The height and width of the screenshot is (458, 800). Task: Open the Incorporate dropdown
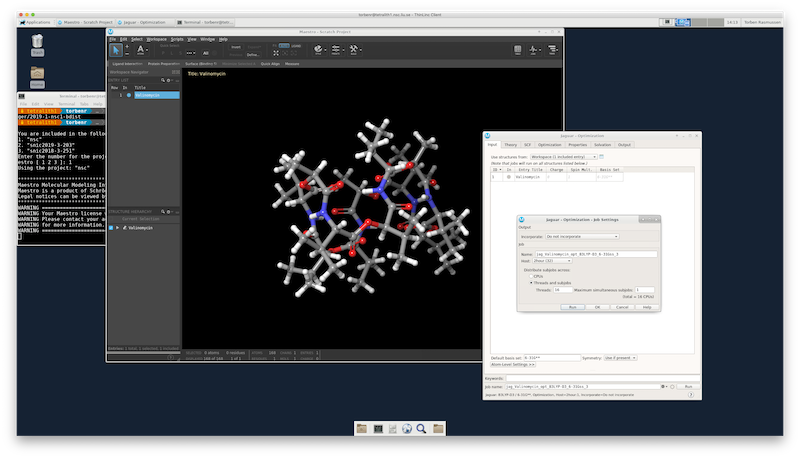(582, 237)
